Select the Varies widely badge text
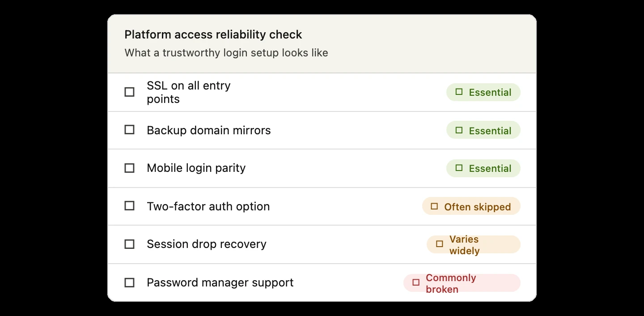644x316 pixels. pyautogui.click(x=464, y=245)
